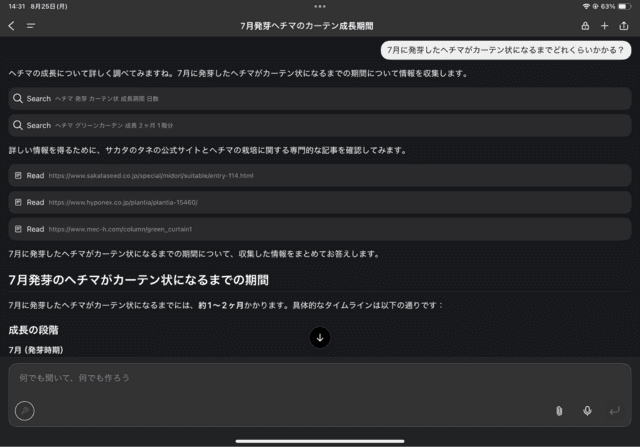The height and width of the screenshot is (447, 640).
Task: Tap the paperclip attachment icon
Action: pyautogui.click(x=559, y=411)
